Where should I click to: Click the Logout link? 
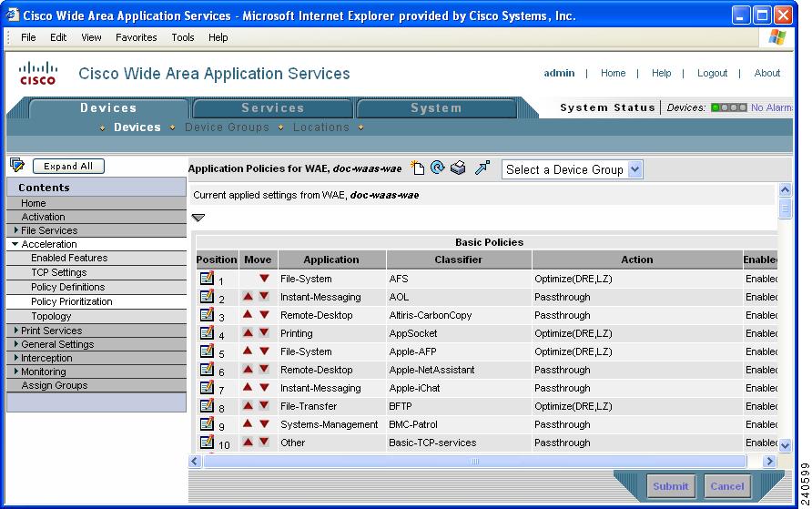point(712,73)
